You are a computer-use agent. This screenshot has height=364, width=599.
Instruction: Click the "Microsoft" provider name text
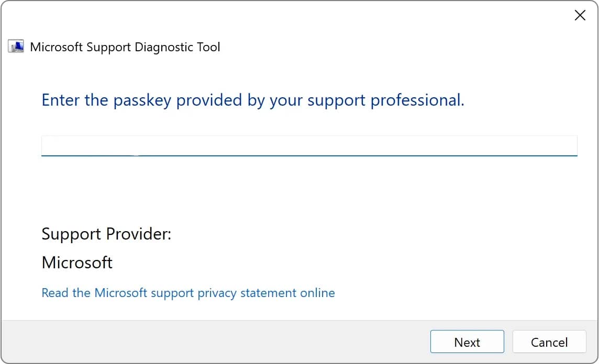pos(77,262)
